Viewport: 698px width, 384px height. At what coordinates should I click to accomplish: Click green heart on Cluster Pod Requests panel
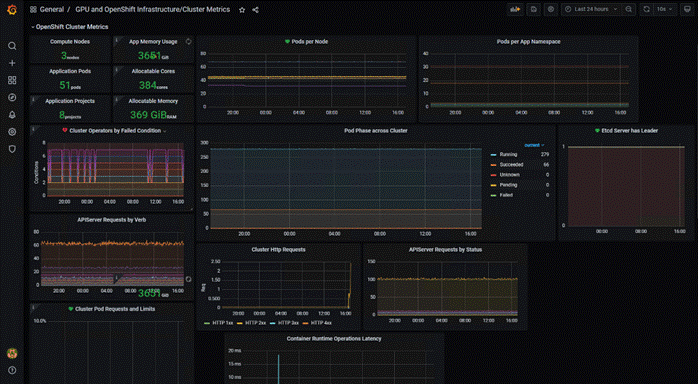(x=70, y=308)
